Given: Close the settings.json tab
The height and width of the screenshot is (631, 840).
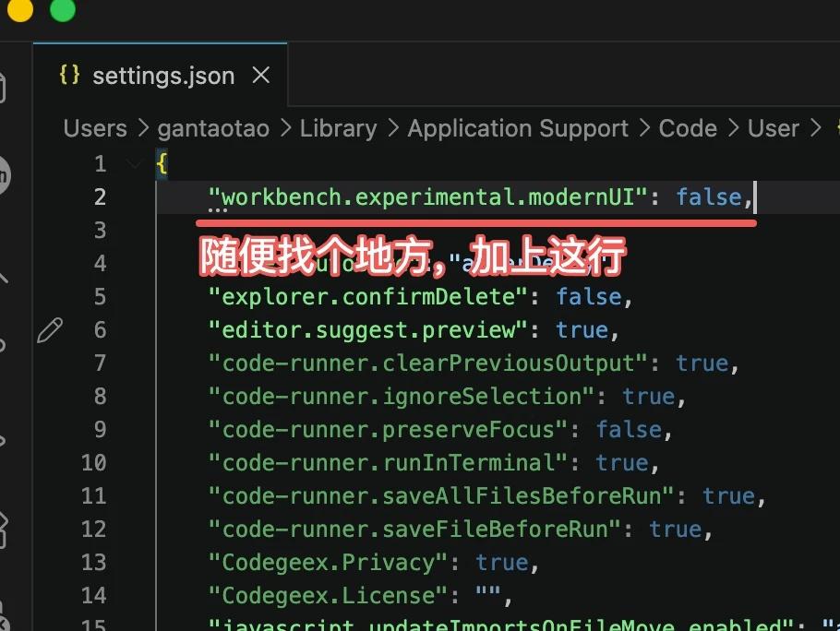Looking at the screenshot, I should (x=261, y=76).
